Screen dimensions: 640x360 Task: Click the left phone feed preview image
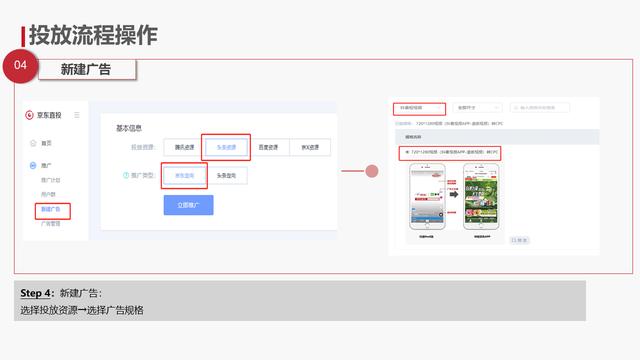point(427,197)
